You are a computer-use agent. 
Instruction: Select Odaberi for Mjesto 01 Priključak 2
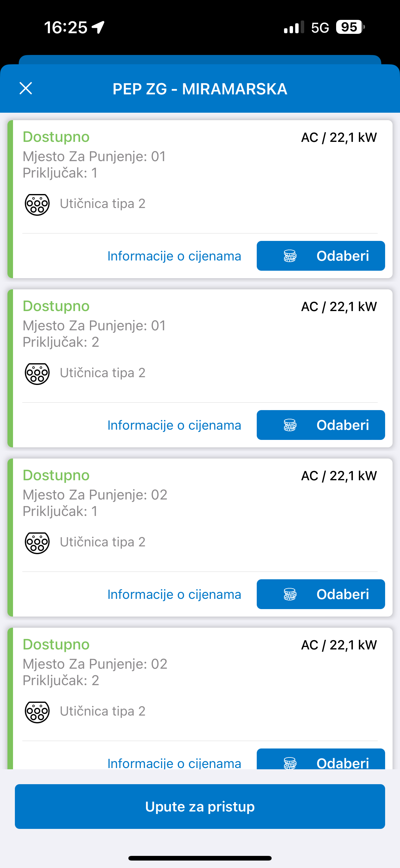coord(321,425)
